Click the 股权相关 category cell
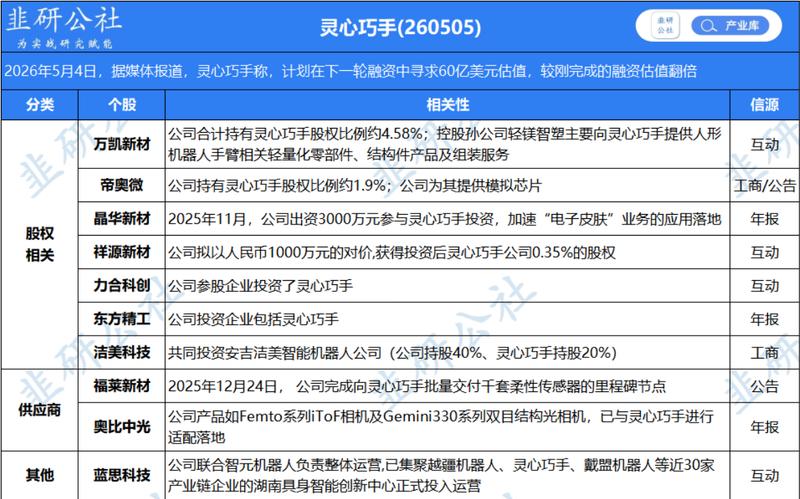Image resolution: width=800 pixels, height=499 pixels. pyautogui.click(x=40, y=244)
